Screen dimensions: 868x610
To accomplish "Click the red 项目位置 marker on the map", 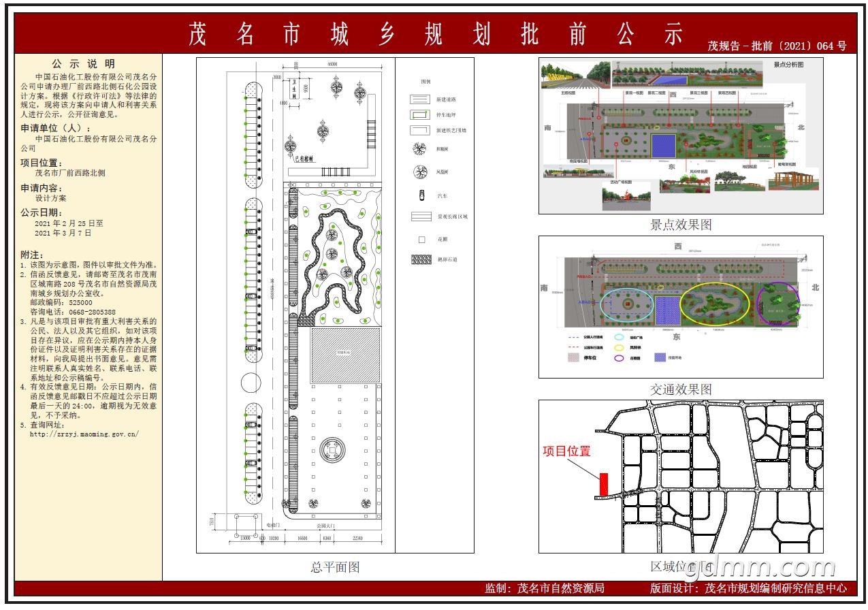I will (x=603, y=485).
